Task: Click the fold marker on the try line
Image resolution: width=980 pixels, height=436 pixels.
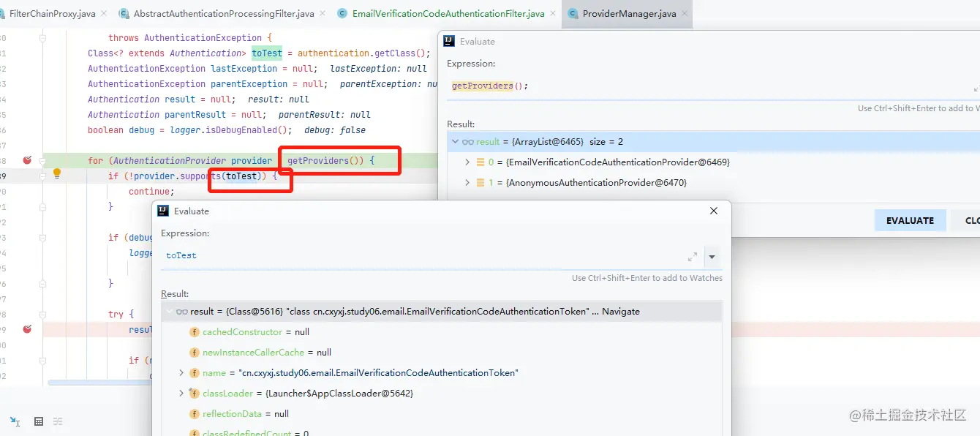Action: coord(43,315)
